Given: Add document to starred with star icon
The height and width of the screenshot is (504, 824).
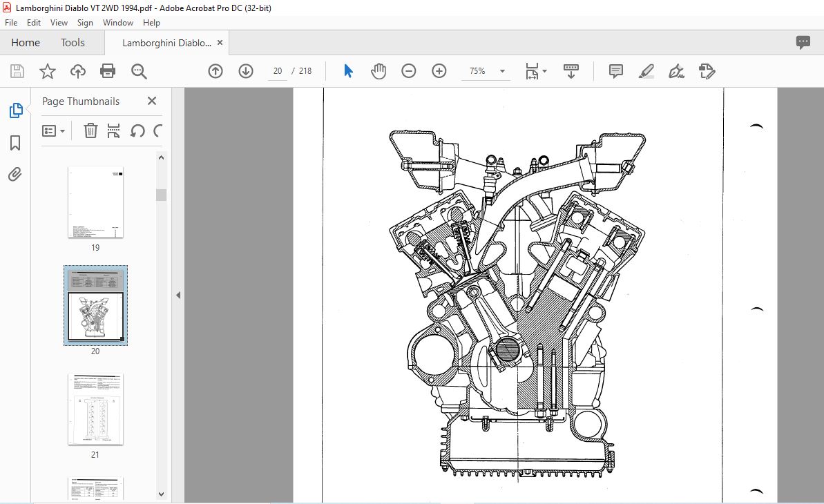Looking at the screenshot, I should 47,71.
